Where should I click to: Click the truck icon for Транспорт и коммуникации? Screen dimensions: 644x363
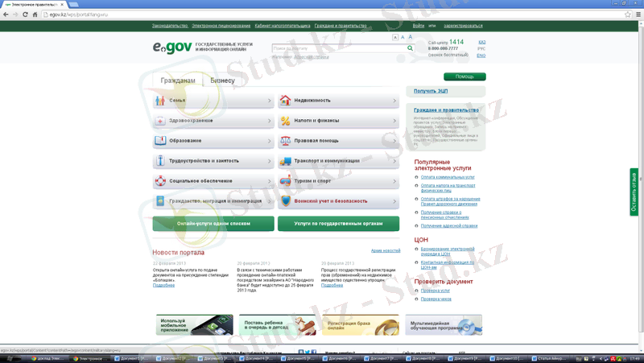[x=285, y=161]
